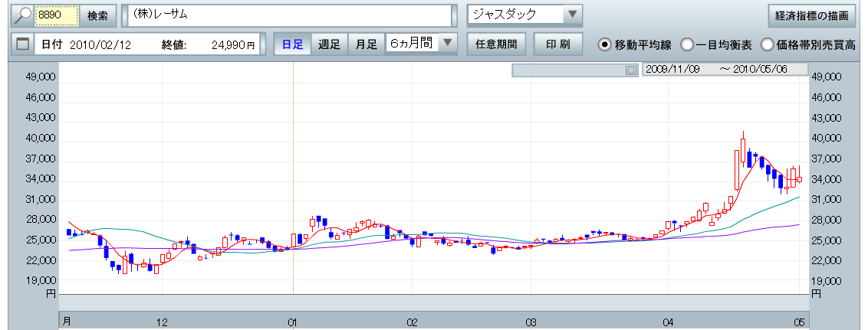This screenshot has width=868, height=330.
Task: Expand the 6ヵ月間 period dropdown arrow
Action: [x=449, y=44]
